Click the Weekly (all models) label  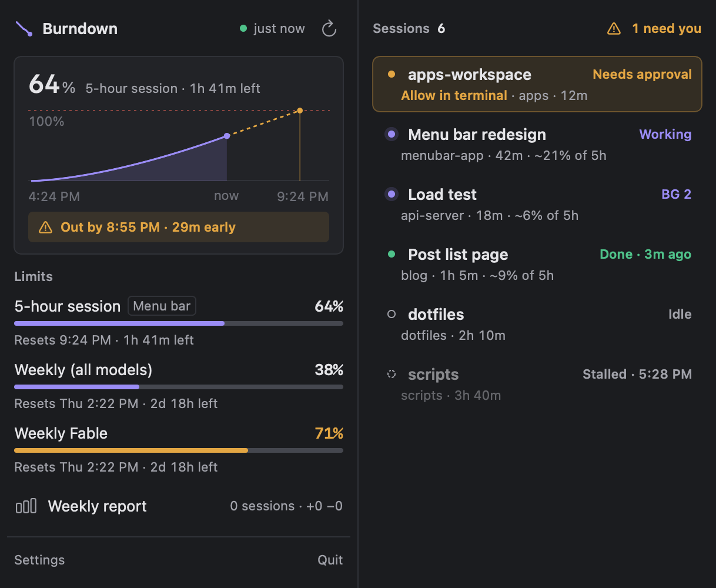pos(83,370)
